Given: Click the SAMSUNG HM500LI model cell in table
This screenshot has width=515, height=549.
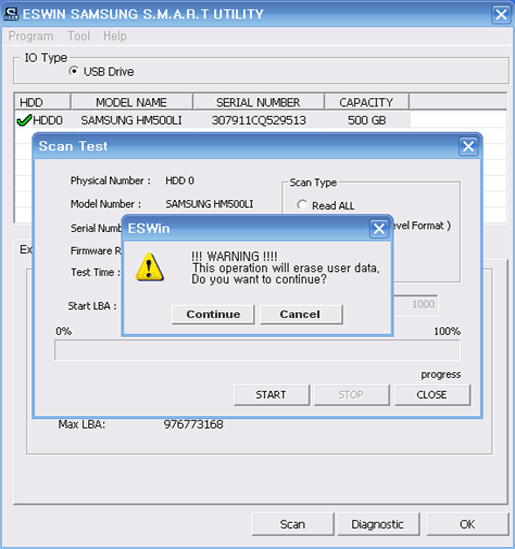Looking at the screenshot, I should pyautogui.click(x=131, y=120).
